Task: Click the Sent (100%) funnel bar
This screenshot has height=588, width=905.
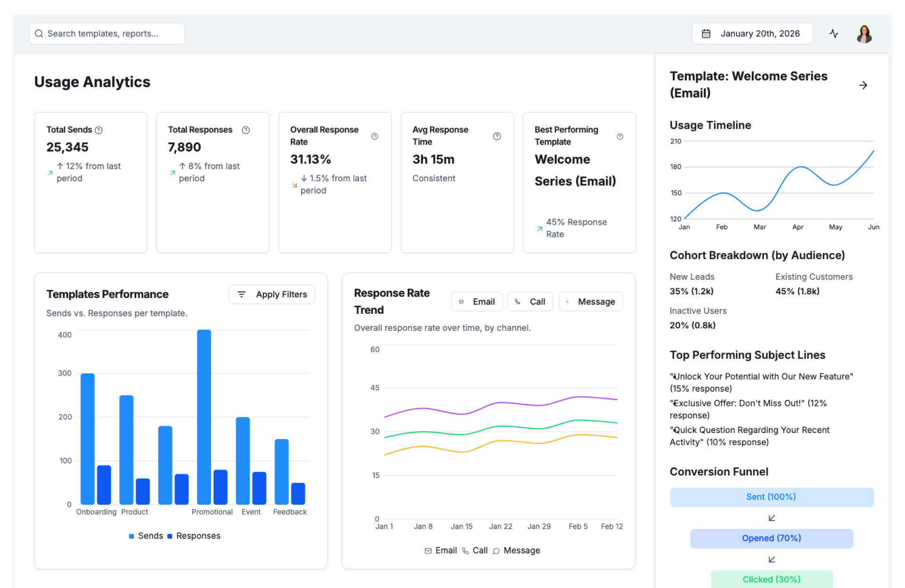Action: (771, 497)
